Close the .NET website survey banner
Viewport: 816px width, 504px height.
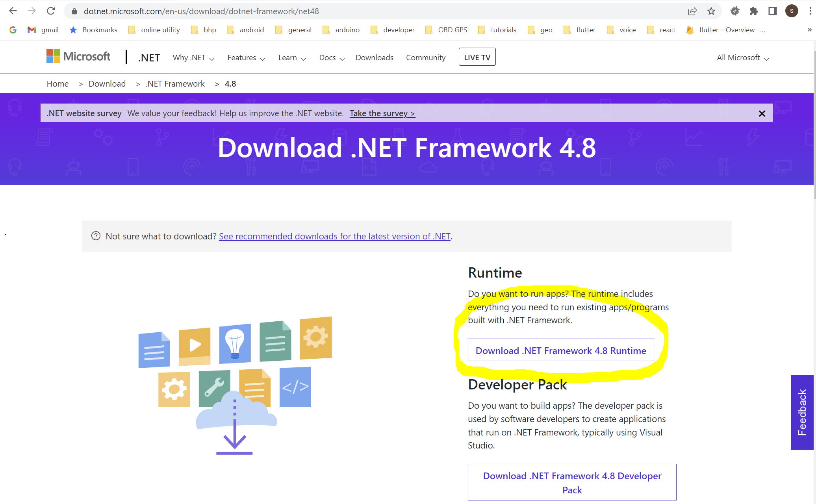762,113
